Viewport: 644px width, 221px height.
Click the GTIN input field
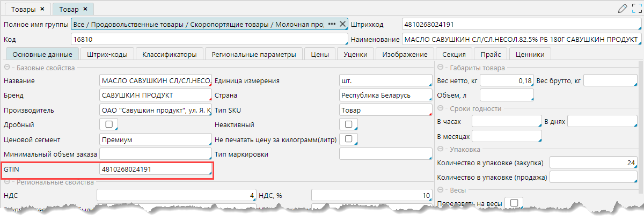[156, 170]
